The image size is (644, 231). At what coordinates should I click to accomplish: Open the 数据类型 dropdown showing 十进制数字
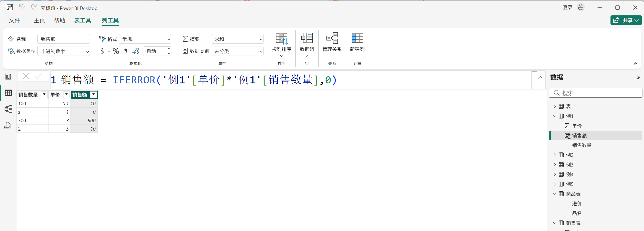tap(64, 51)
